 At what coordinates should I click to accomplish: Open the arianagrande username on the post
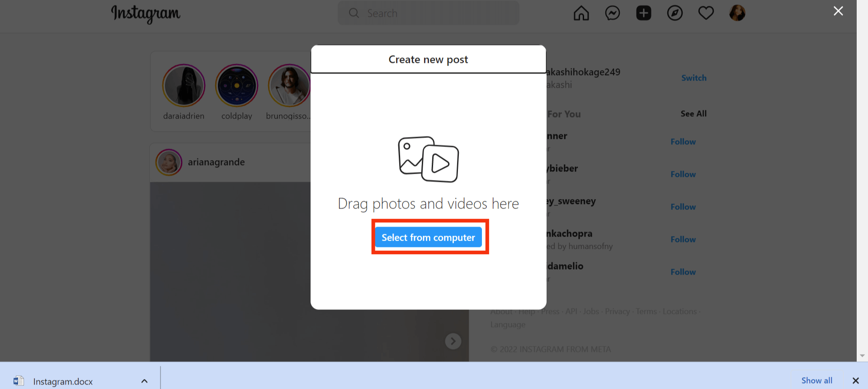(x=216, y=162)
